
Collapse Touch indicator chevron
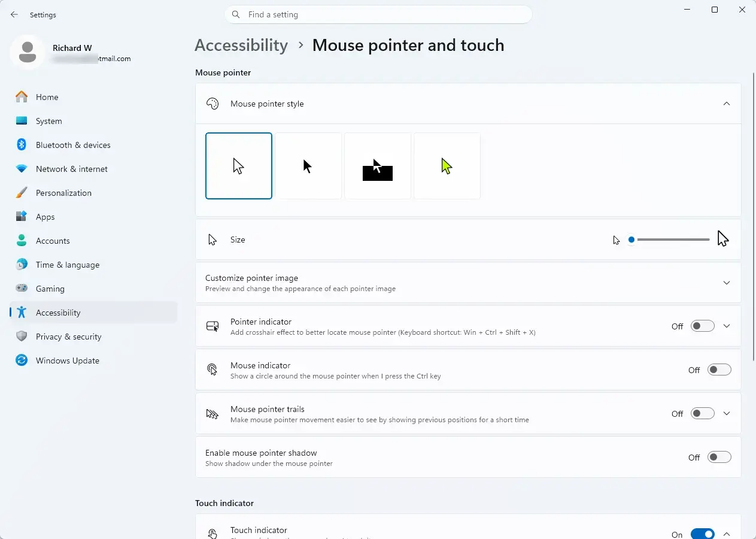tap(727, 534)
